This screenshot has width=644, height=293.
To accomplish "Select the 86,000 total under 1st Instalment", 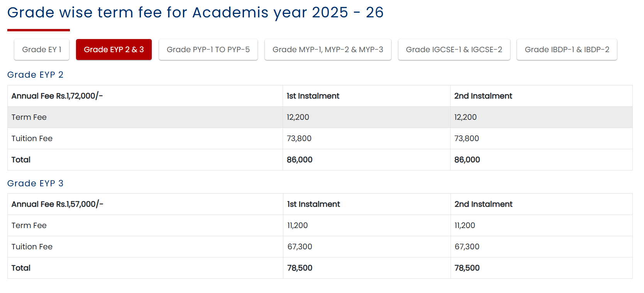I will [x=300, y=160].
